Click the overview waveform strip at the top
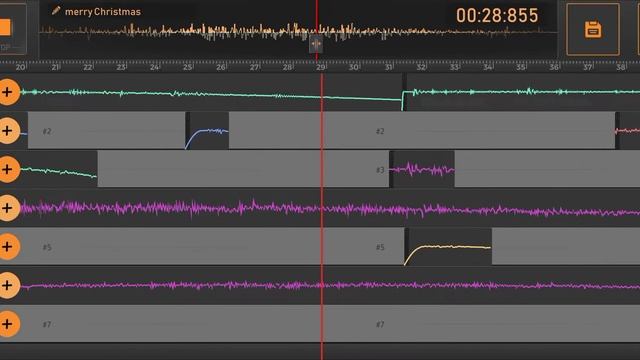The width and height of the screenshot is (640, 360). (x=298, y=32)
